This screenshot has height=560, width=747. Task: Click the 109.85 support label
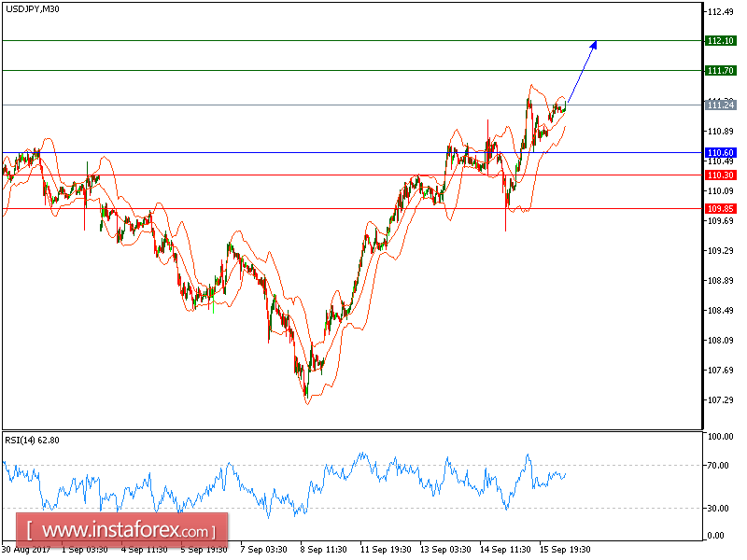(x=719, y=209)
